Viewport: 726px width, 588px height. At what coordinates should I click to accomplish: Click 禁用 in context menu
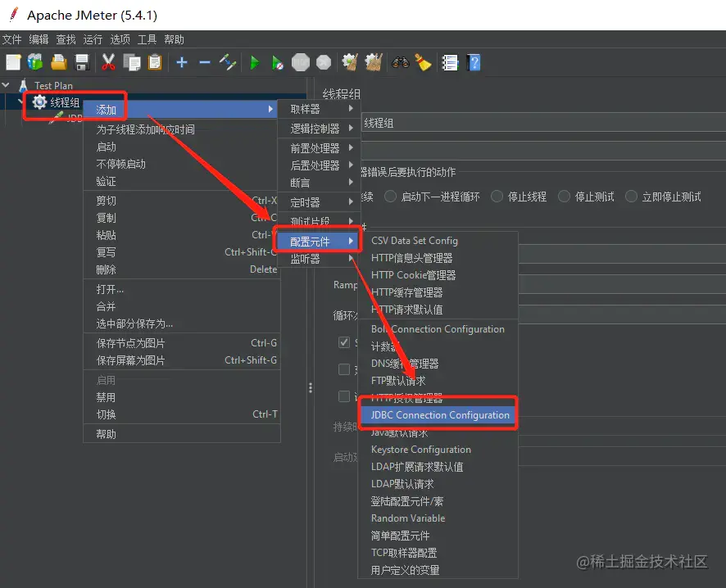[x=182, y=397]
